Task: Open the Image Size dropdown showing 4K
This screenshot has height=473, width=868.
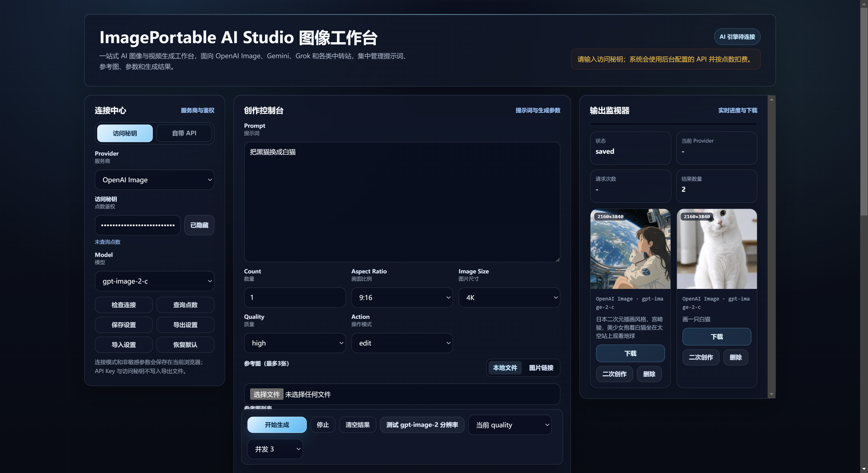Action: [x=509, y=297]
